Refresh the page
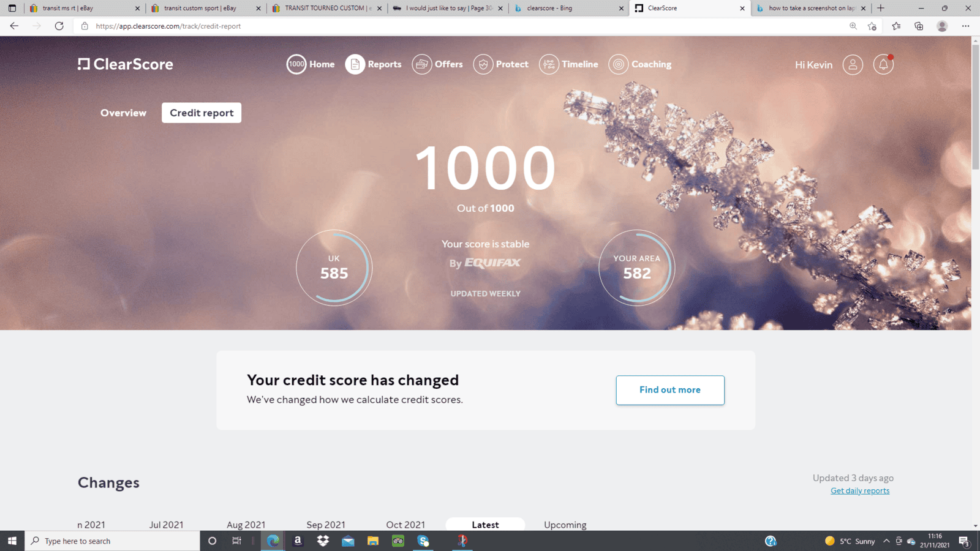The height and width of the screenshot is (551, 980). click(59, 26)
